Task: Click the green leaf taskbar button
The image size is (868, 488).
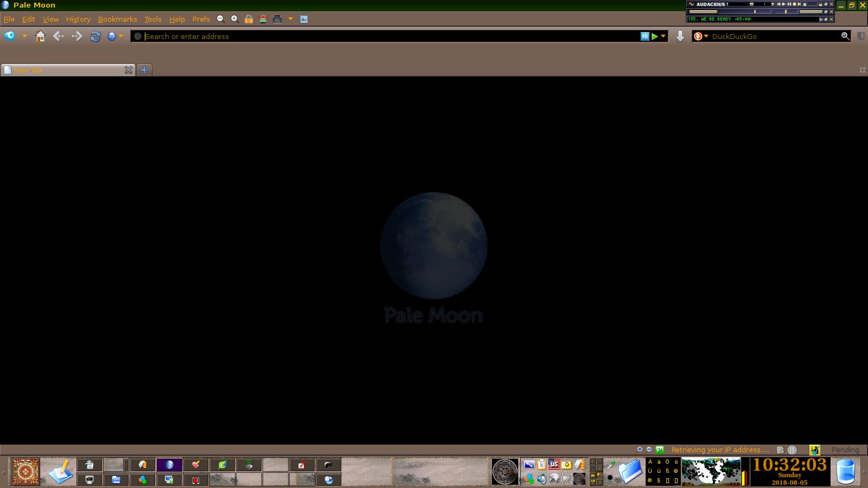Action: 222,465
